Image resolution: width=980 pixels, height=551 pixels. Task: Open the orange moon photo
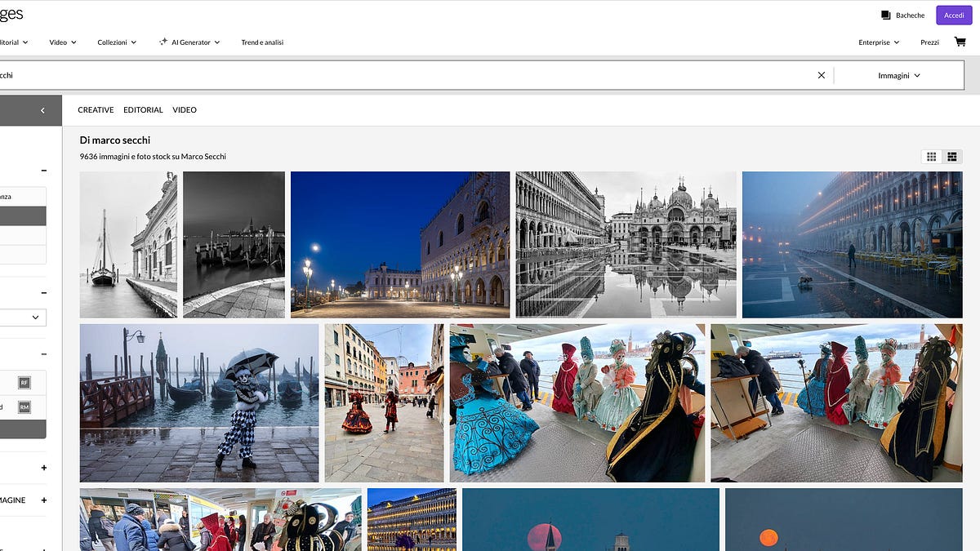click(844, 519)
